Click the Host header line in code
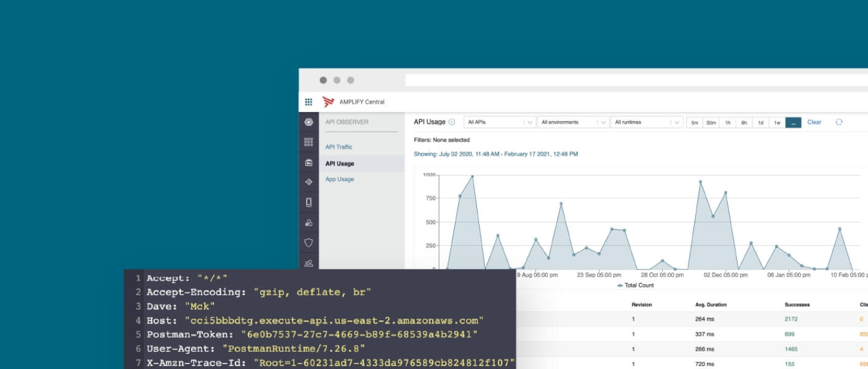 (315, 320)
